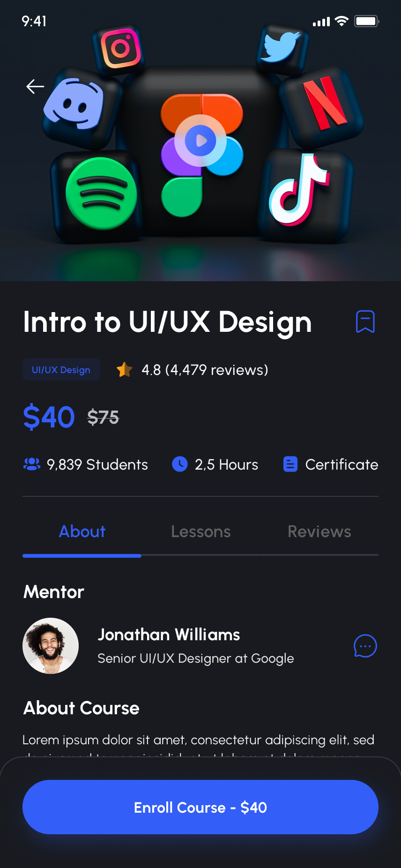Select the UI/UX Design category tag
Image resolution: width=401 pixels, height=868 pixels.
(x=61, y=369)
